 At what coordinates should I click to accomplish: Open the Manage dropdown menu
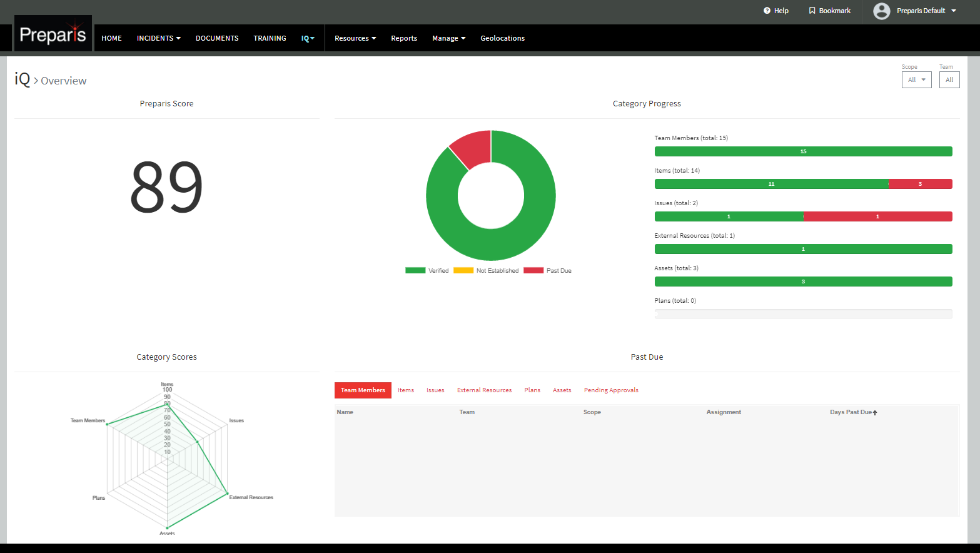pyautogui.click(x=449, y=38)
